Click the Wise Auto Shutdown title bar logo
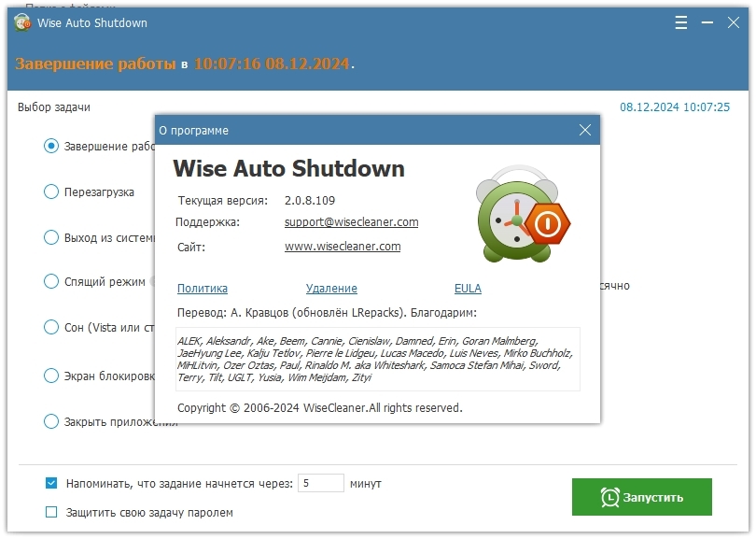 (x=22, y=22)
